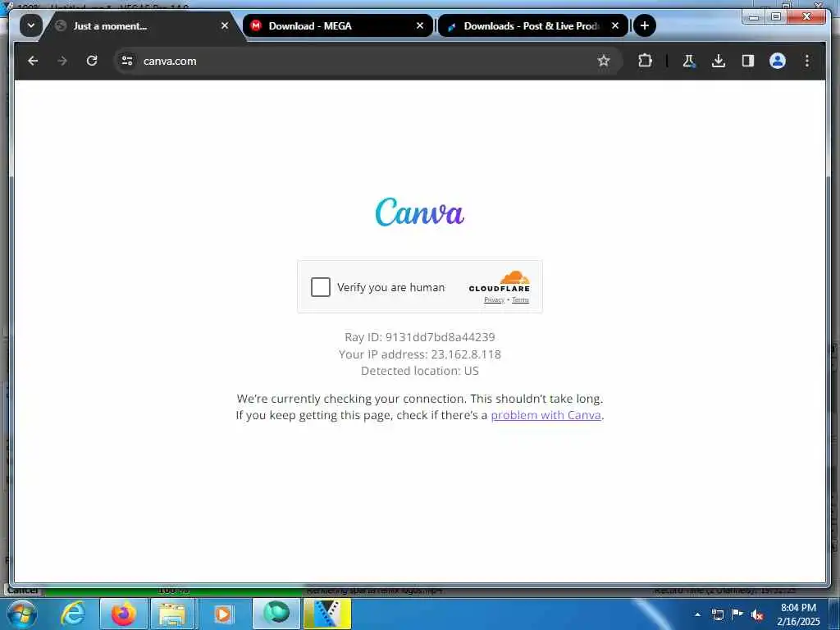The width and height of the screenshot is (840, 630).
Task: Close the Download - MEGA tab
Action: coord(420,25)
